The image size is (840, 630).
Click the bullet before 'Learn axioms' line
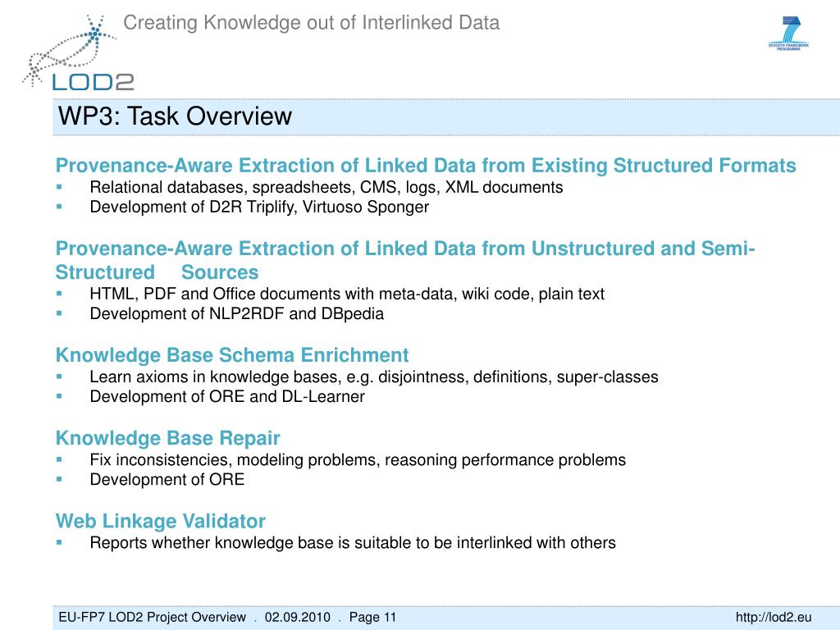tap(60, 377)
